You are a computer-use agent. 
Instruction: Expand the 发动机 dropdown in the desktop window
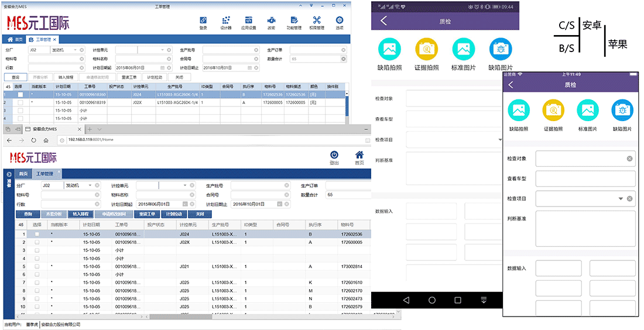[x=76, y=50]
